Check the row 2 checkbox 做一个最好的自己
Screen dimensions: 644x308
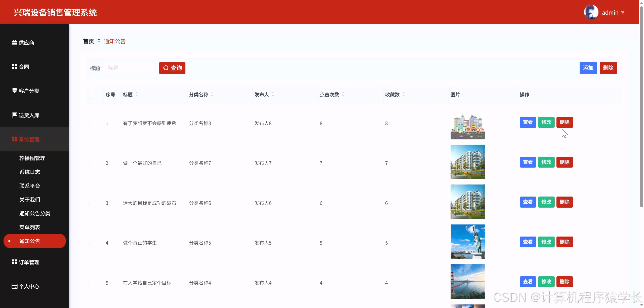[x=91, y=163]
